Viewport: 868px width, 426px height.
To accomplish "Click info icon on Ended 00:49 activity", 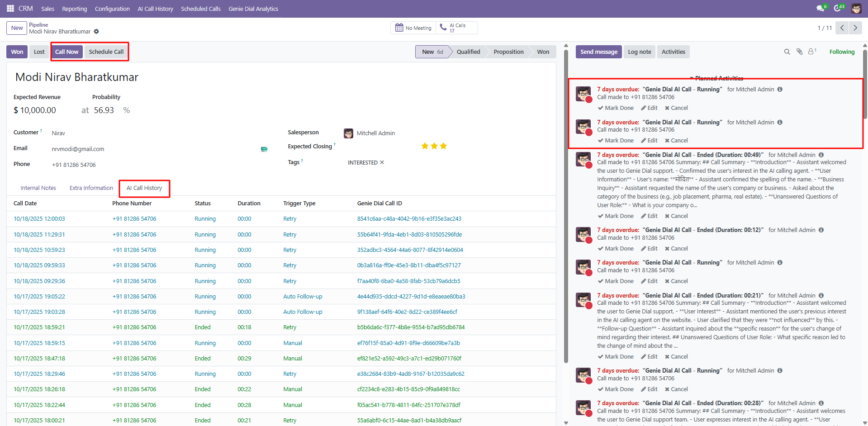I will [x=821, y=155].
